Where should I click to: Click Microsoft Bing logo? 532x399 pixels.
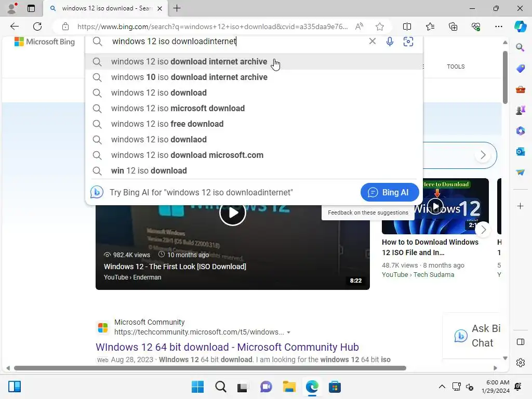[45, 42]
